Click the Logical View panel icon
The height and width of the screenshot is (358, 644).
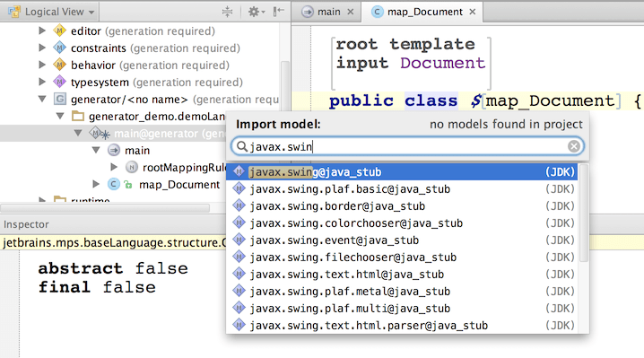14,12
